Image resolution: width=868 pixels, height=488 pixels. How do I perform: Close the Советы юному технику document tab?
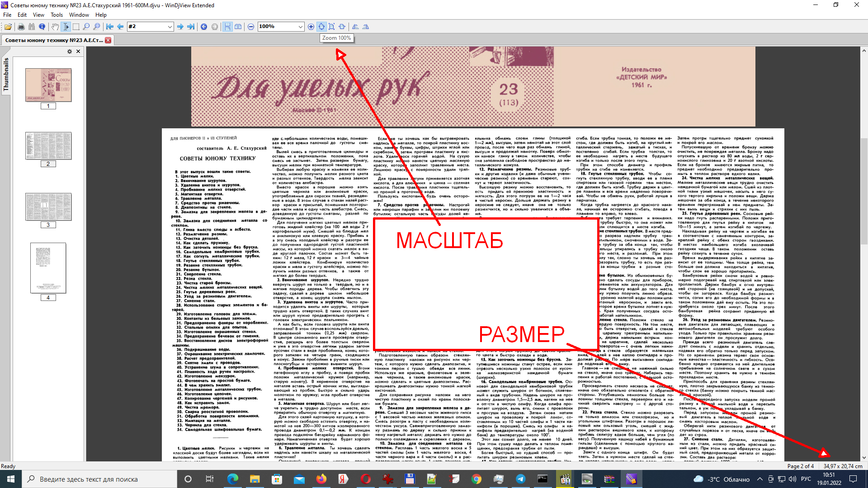[108, 40]
